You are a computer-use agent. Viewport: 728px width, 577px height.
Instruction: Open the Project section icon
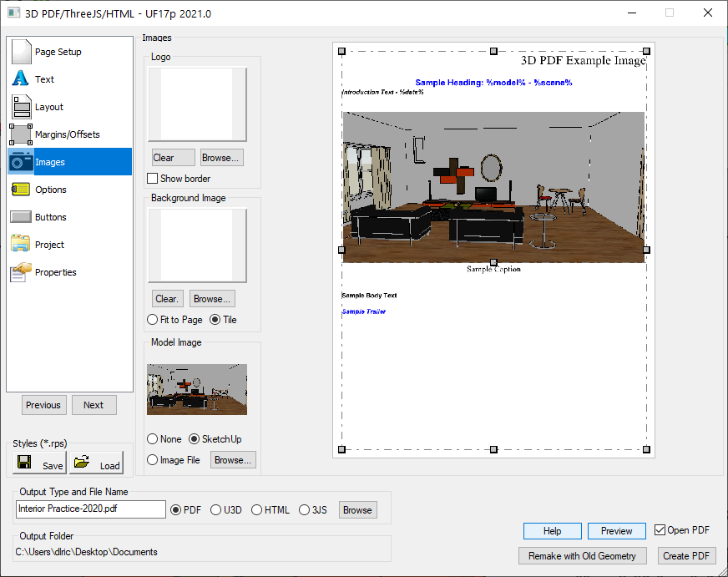[x=21, y=244]
